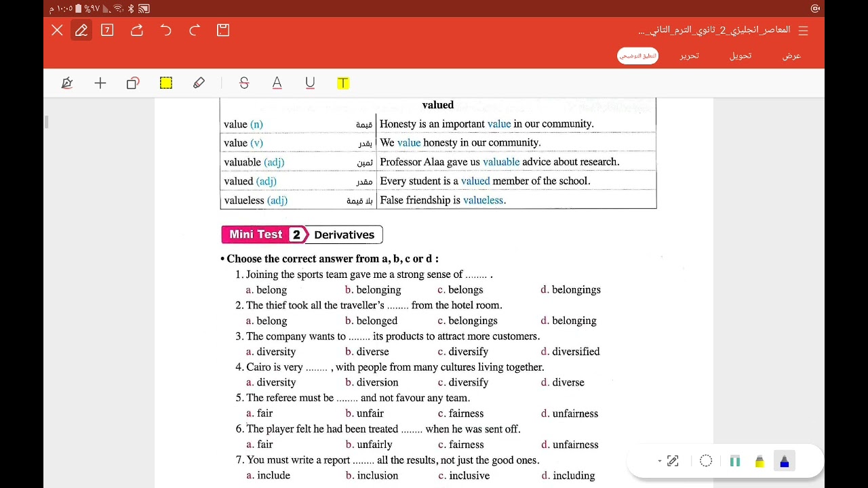Toggle the pen annotation mode icon
This screenshot has width=868, height=488.
coord(81,30)
